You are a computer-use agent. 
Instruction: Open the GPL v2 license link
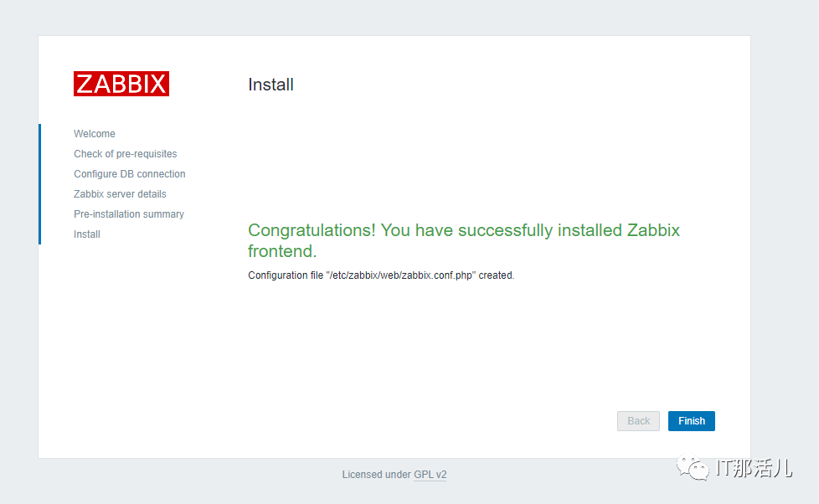[430, 474]
